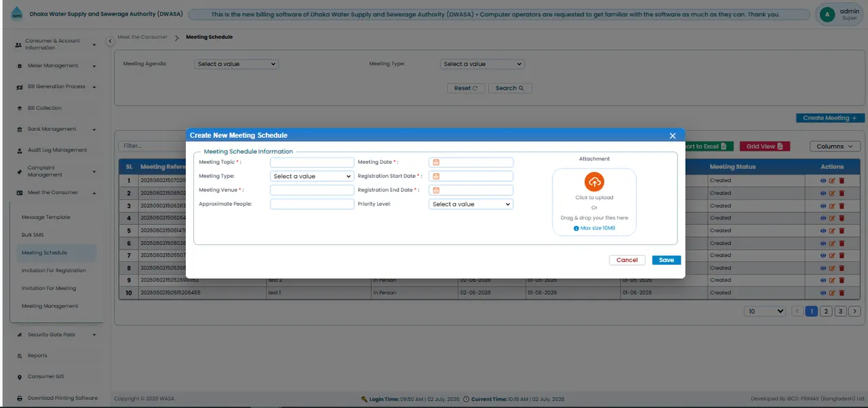Viewport: 868px width, 408px height.
Task: Click the admin user avatar
Action: pos(827,14)
